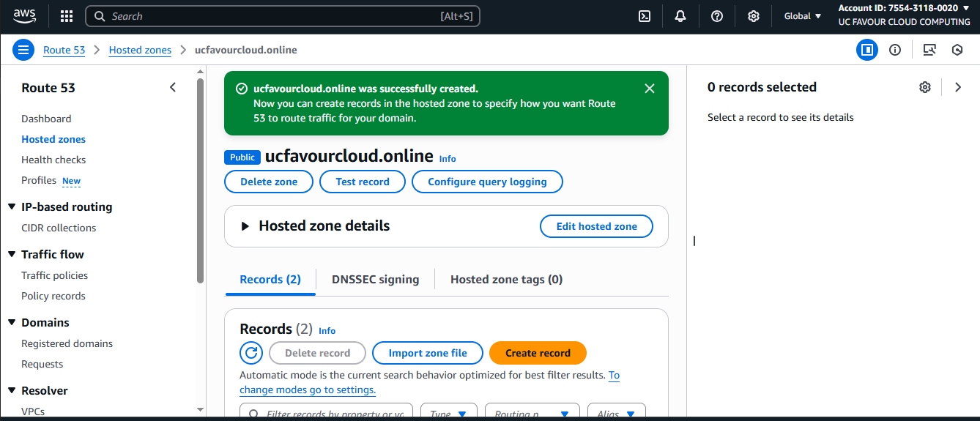Viewport: 980px width, 421px height.
Task: Collapse the Route 53 sidebar
Action: click(x=173, y=88)
